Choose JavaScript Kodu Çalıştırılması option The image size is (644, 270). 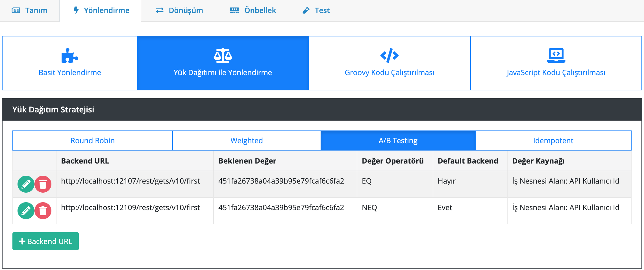click(x=556, y=63)
